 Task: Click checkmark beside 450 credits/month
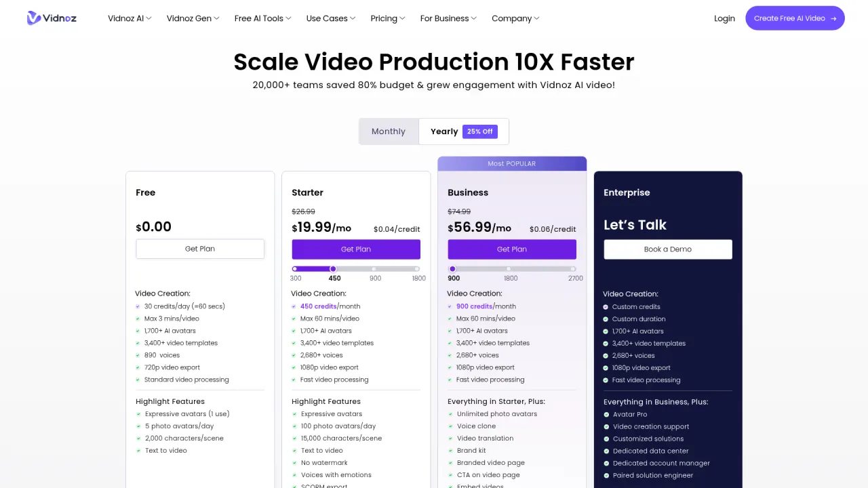[x=294, y=306]
